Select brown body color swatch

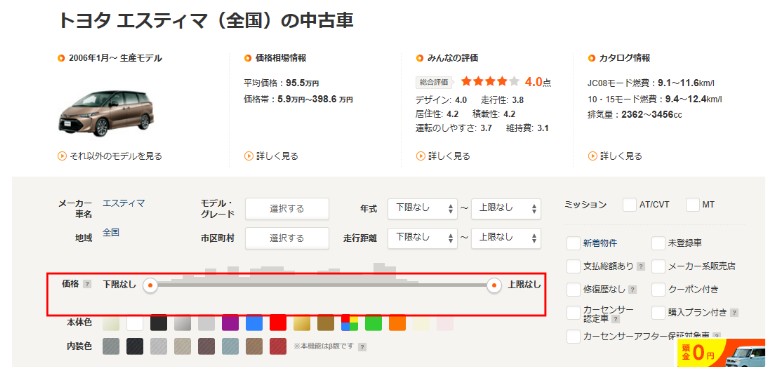325,322
